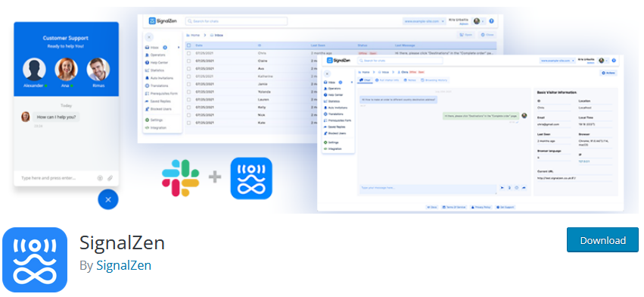The image size is (644, 297).
Task: Click the 'How can I help you?' message bubble
Action: [57, 117]
